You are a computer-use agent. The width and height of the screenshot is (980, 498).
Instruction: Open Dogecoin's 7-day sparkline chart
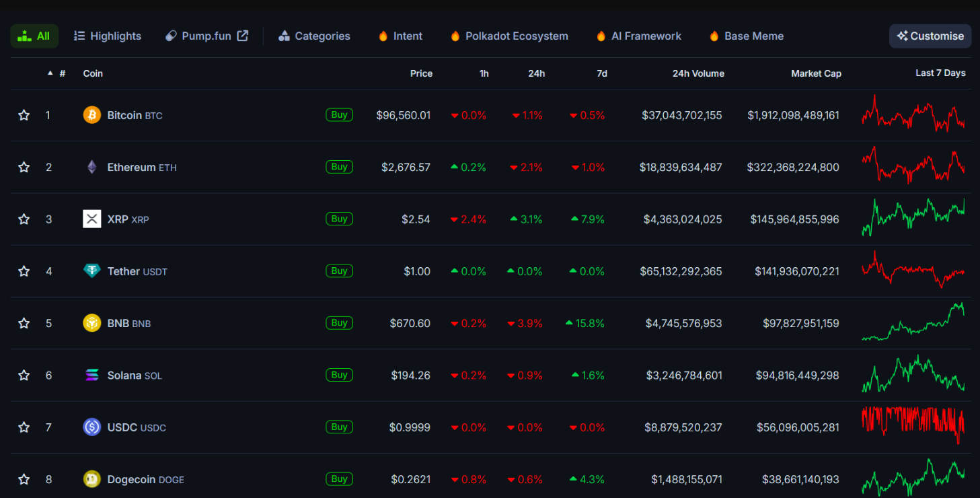pyautogui.click(x=913, y=477)
